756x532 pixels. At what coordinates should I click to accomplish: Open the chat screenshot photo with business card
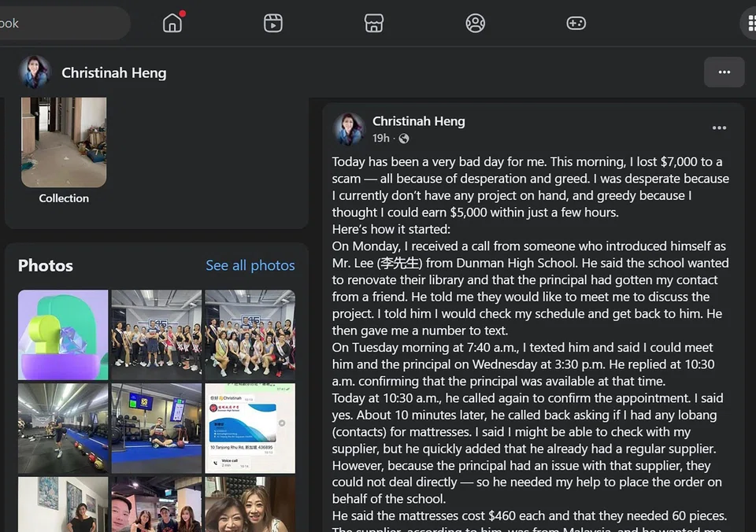coord(250,428)
